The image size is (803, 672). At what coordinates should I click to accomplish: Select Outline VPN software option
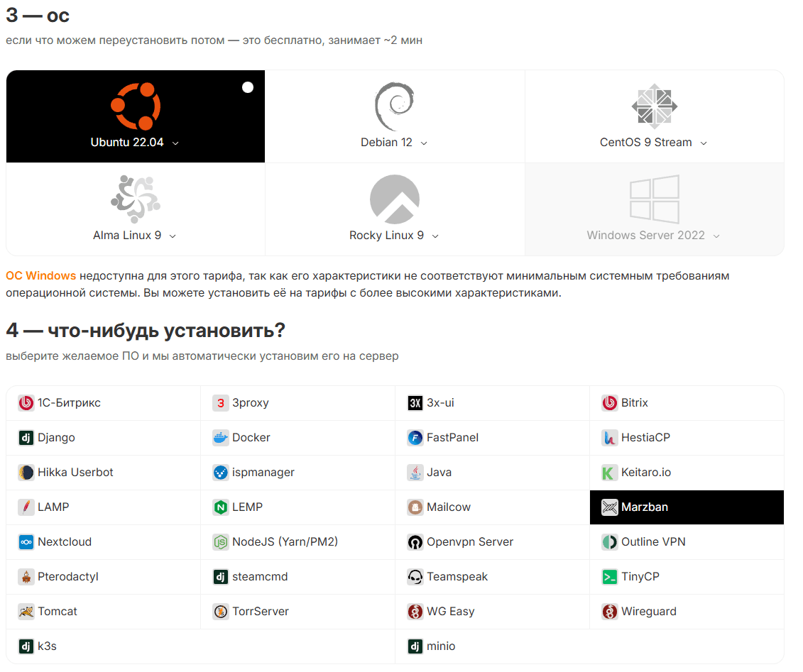pos(652,542)
